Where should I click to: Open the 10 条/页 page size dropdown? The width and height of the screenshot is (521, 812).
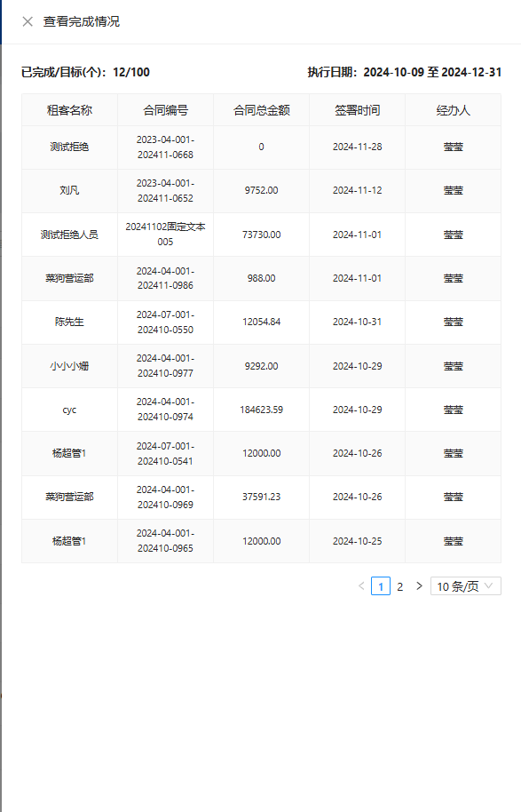[x=466, y=585]
